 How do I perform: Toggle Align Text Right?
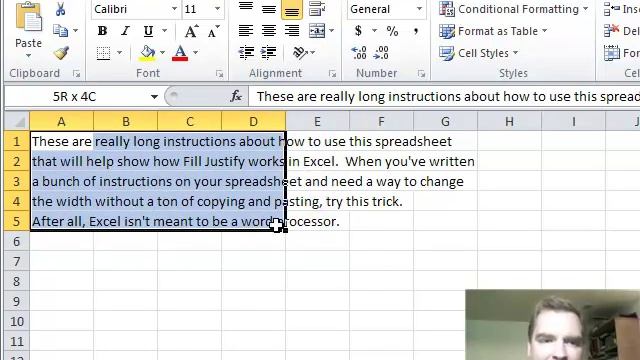click(x=292, y=31)
